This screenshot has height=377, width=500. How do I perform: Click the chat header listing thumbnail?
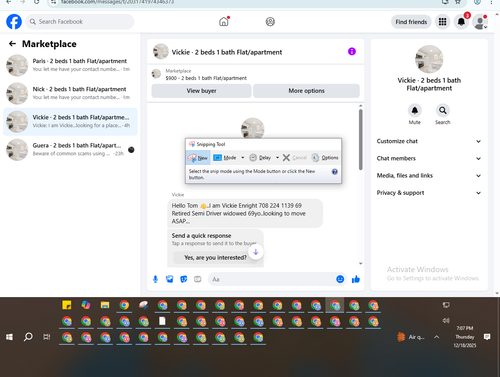coord(161,51)
